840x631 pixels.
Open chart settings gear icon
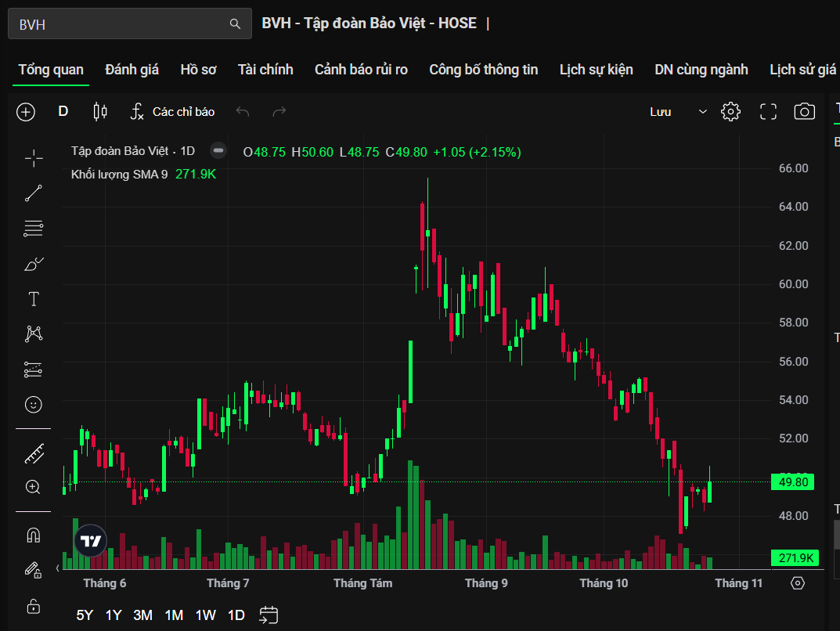point(730,112)
